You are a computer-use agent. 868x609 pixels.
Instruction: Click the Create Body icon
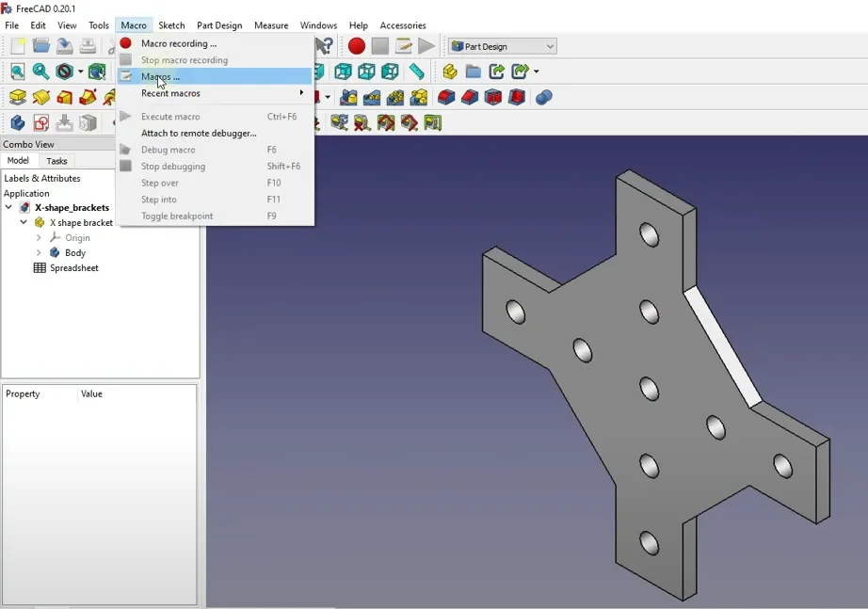18,122
